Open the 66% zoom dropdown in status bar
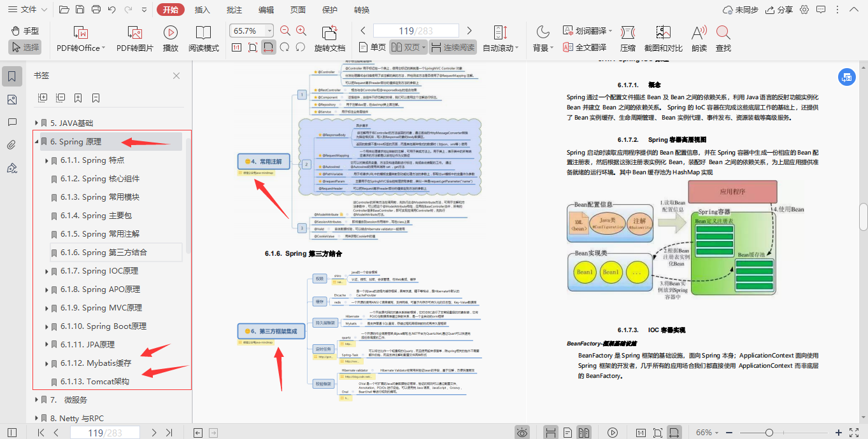Viewport: 868px width, 439px height. pyautogui.click(x=709, y=433)
